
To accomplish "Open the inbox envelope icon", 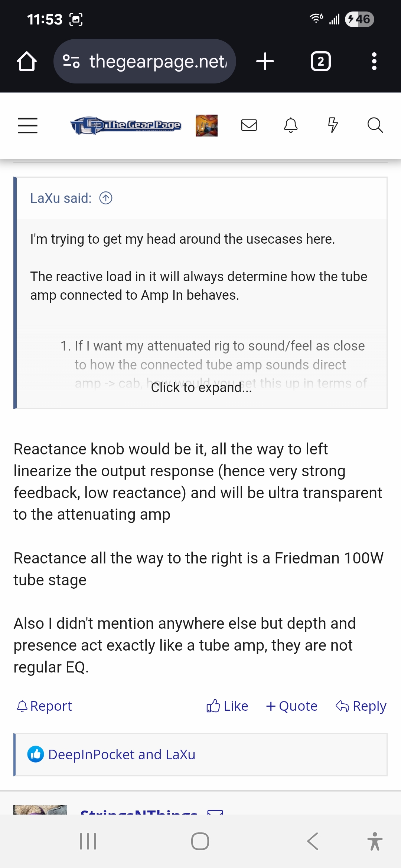I will [249, 125].
